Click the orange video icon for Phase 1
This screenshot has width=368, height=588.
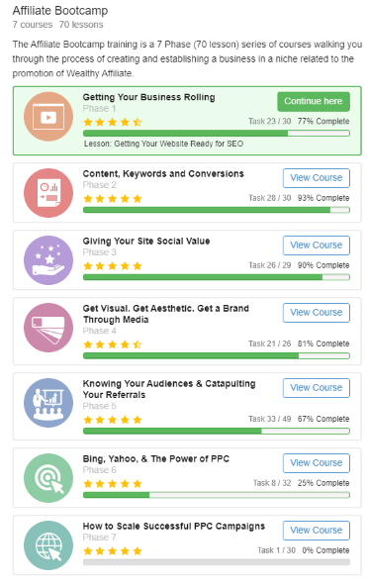pyautogui.click(x=48, y=117)
